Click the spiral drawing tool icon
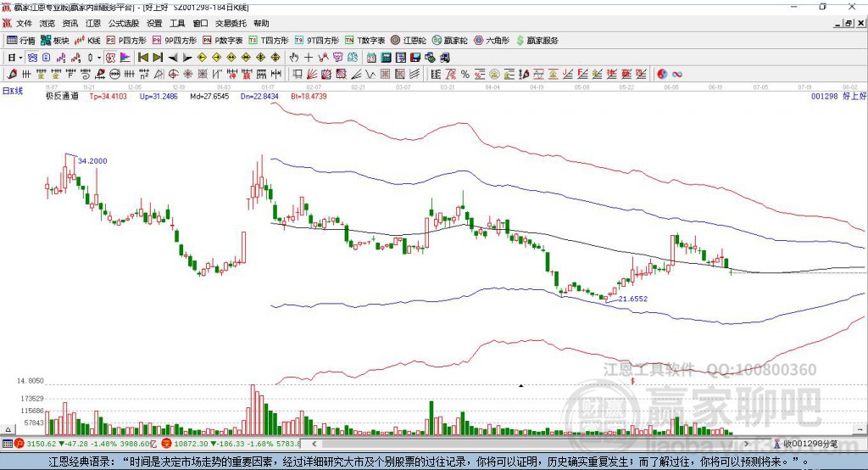This screenshot has height=470, width=868. [86, 75]
